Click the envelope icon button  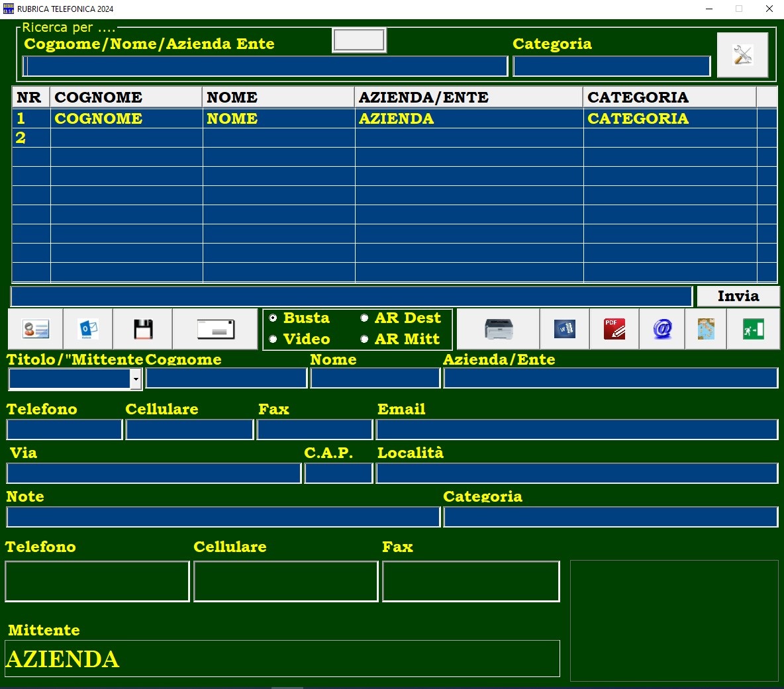pyautogui.click(x=215, y=329)
